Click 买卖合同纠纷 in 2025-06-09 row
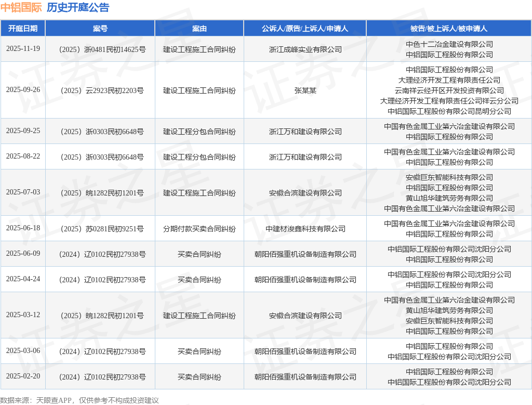This screenshot has height=405, width=532. click(199, 254)
